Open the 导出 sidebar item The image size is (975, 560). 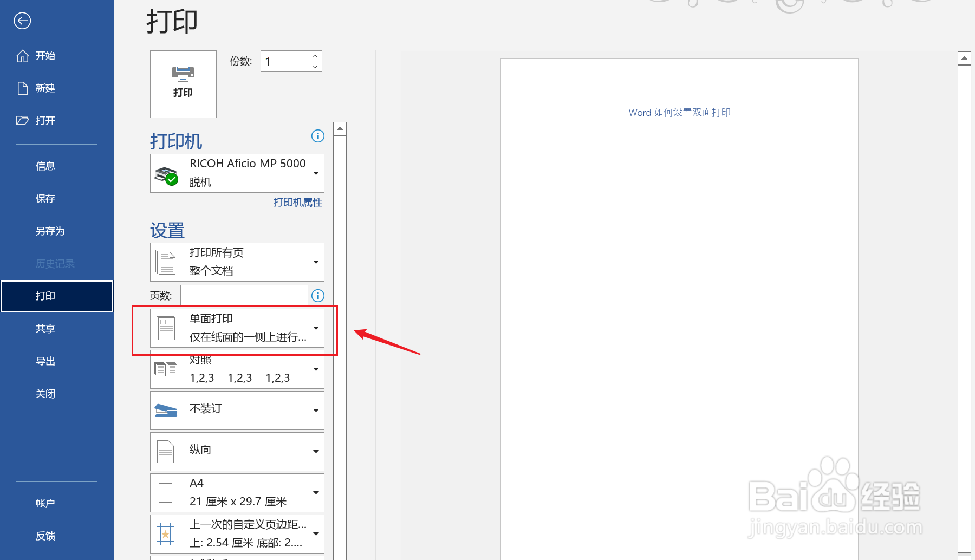click(x=45, y=361)
